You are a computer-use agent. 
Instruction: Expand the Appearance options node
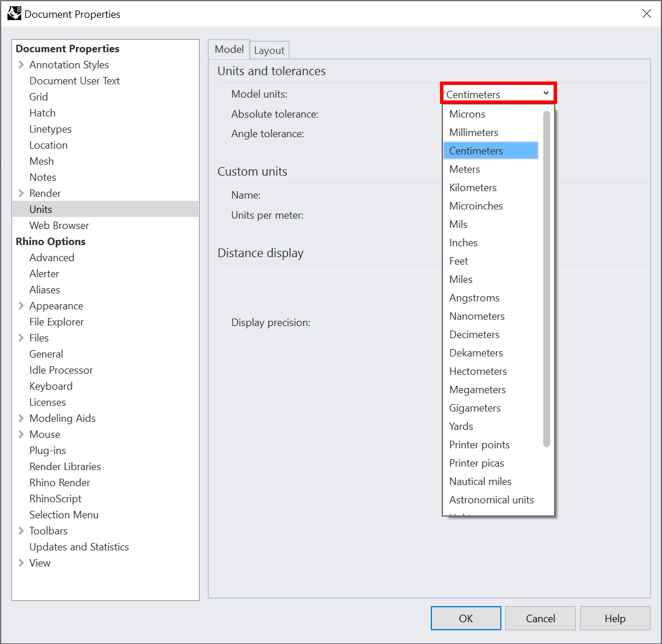(21, 306)
